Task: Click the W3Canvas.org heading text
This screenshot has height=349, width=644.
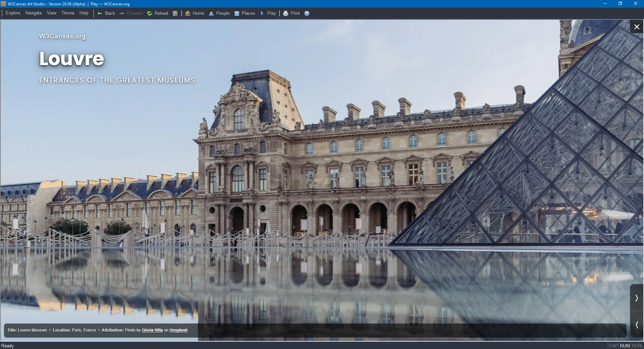Action: (x=62, y=36)
